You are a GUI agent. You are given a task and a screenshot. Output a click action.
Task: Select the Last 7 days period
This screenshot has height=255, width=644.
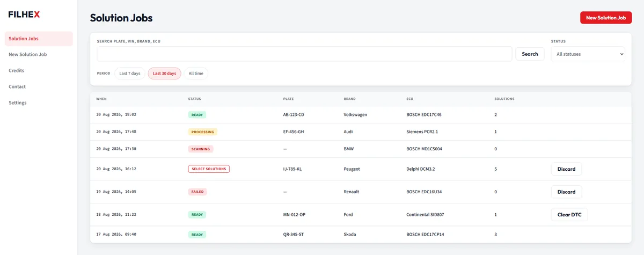130,74
